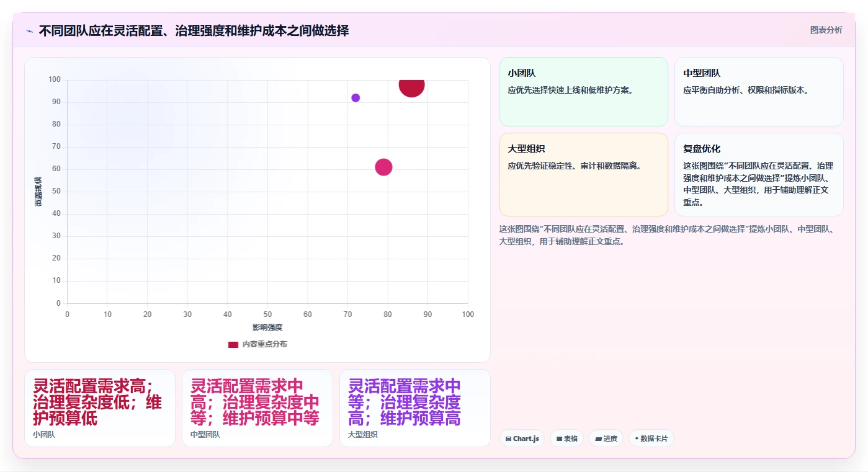This screenshot has height=472, width=868.
Task: Select the 进度 tag chip
Action: [x=606, y=439]
